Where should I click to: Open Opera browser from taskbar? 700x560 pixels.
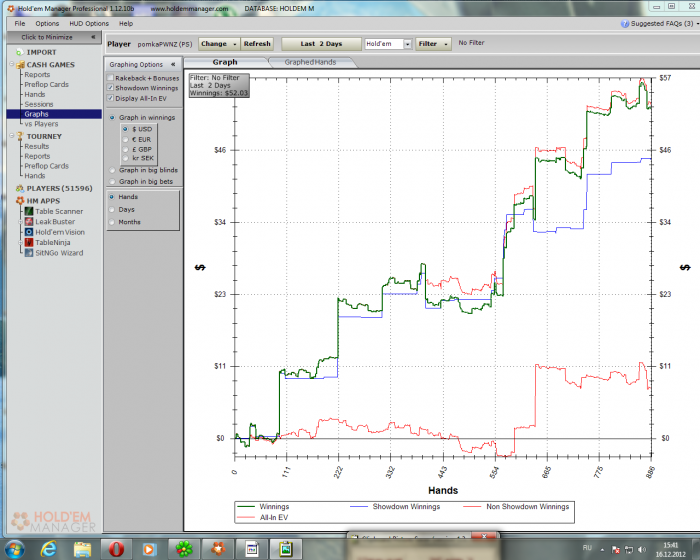116,548
